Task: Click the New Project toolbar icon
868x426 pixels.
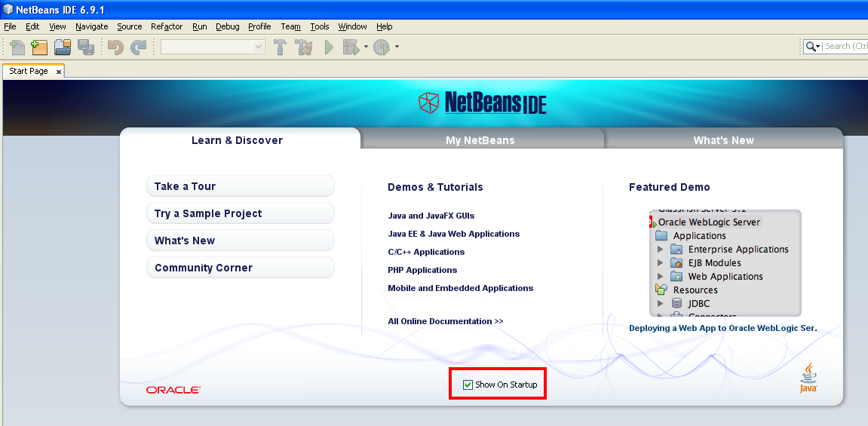Action: (39, 47)
